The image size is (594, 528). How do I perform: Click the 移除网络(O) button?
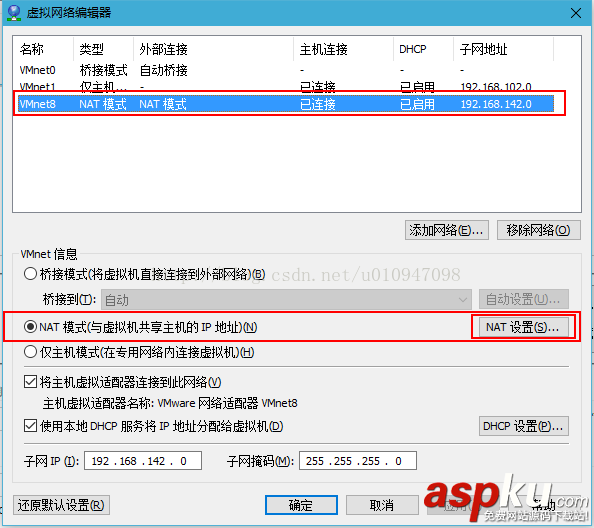tap(538, 230)
